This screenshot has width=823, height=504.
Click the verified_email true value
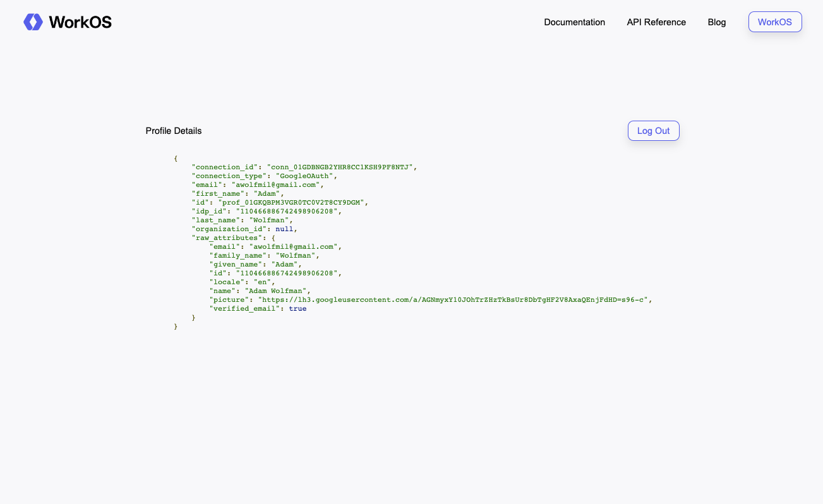coord(297,308)
